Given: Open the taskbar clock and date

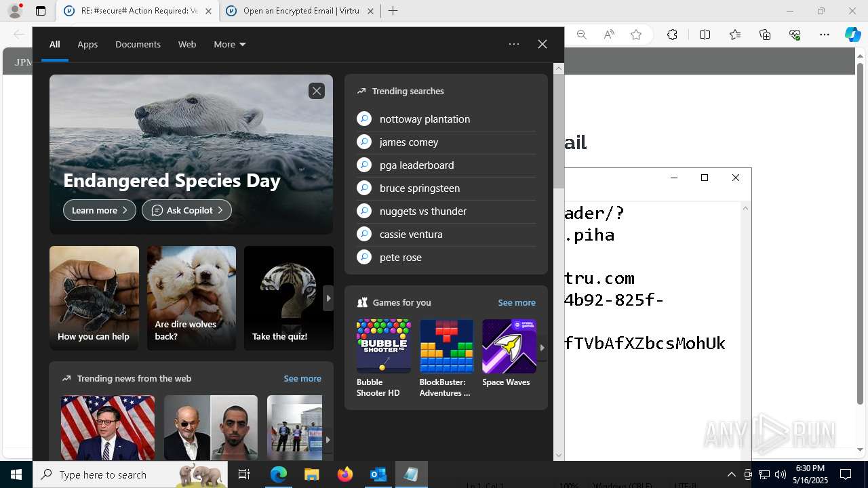Looking at the screenshot, I should click(810, 474).
